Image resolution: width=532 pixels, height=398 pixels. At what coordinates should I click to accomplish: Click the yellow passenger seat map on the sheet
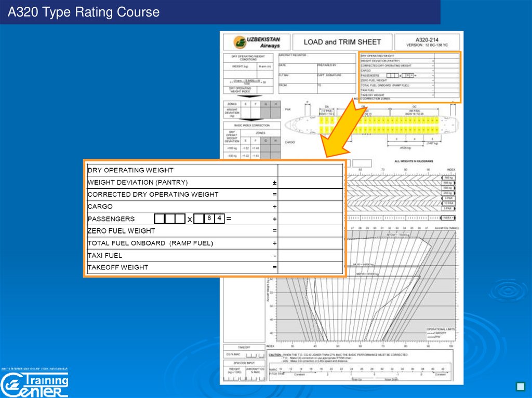(x=379, y=125)
